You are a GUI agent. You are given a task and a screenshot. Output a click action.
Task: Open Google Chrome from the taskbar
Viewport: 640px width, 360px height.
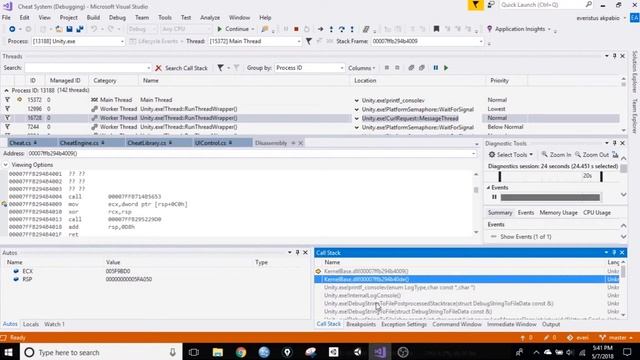(x=241, y=352)
